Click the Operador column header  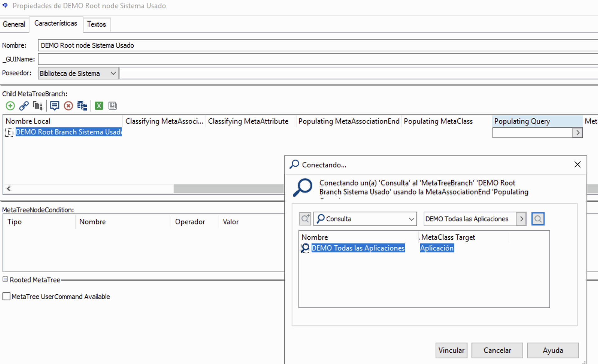[x=195, y=222]
